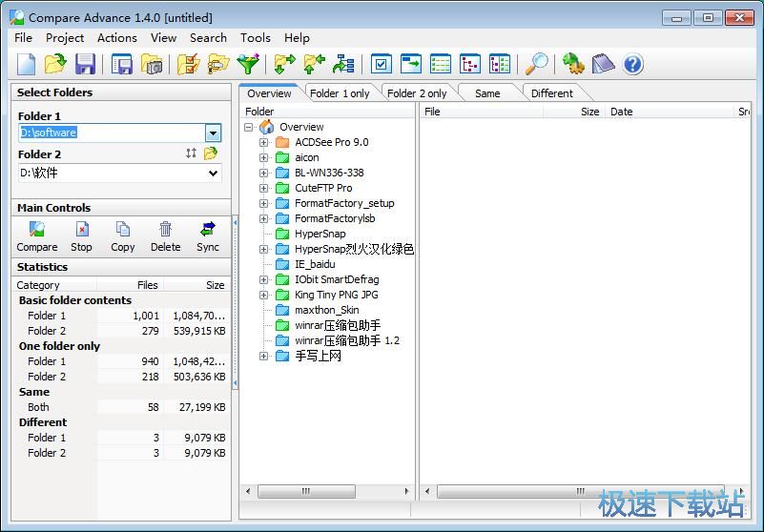Open the Project menu
This screenshot has height=532, width=764.
(x=65, y=38)
